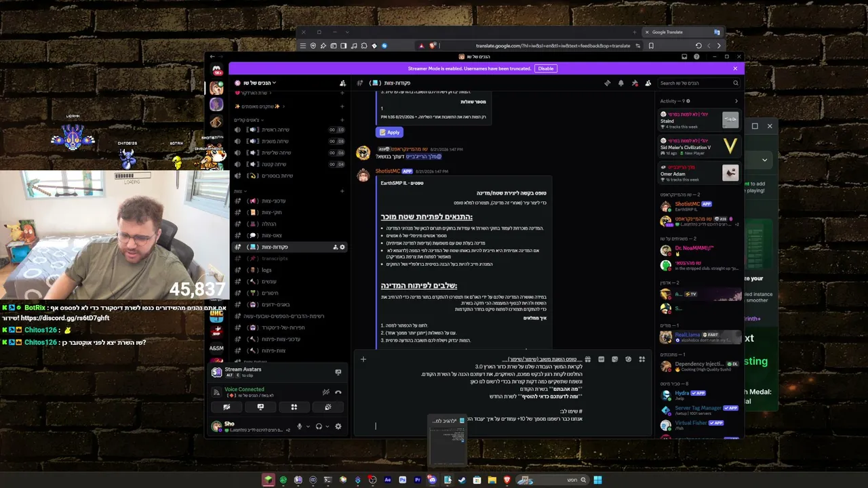Show pinned messages in channel header

tap(635, 83)
